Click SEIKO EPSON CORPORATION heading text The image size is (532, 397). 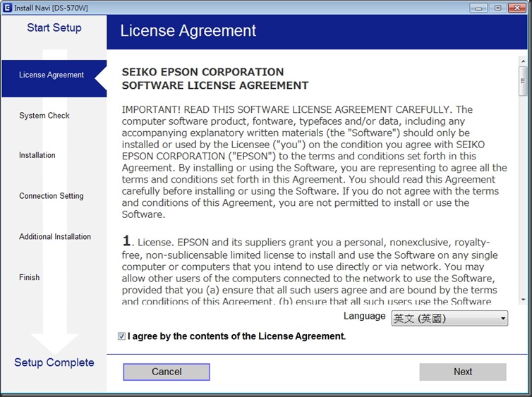pyautogui.click(x=202, y=72)
